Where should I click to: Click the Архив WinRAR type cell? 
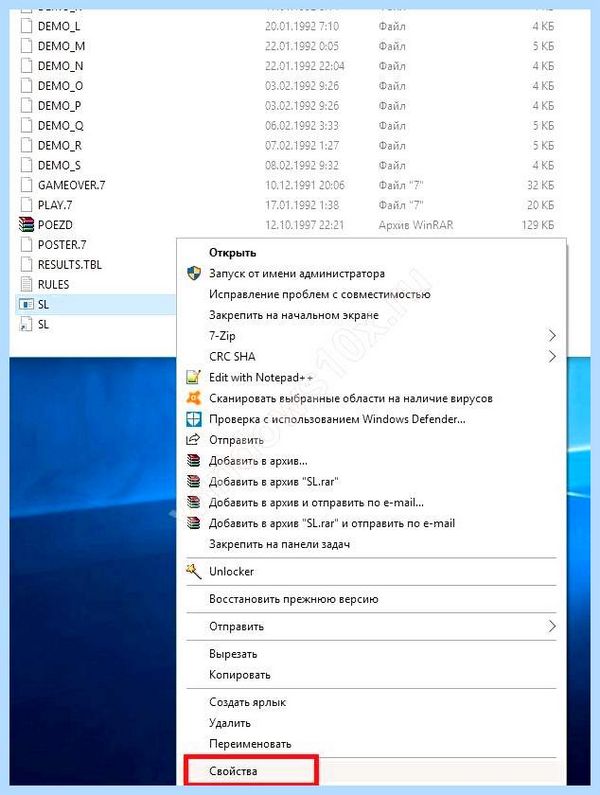pyautogui.click(x=416, y=225)
